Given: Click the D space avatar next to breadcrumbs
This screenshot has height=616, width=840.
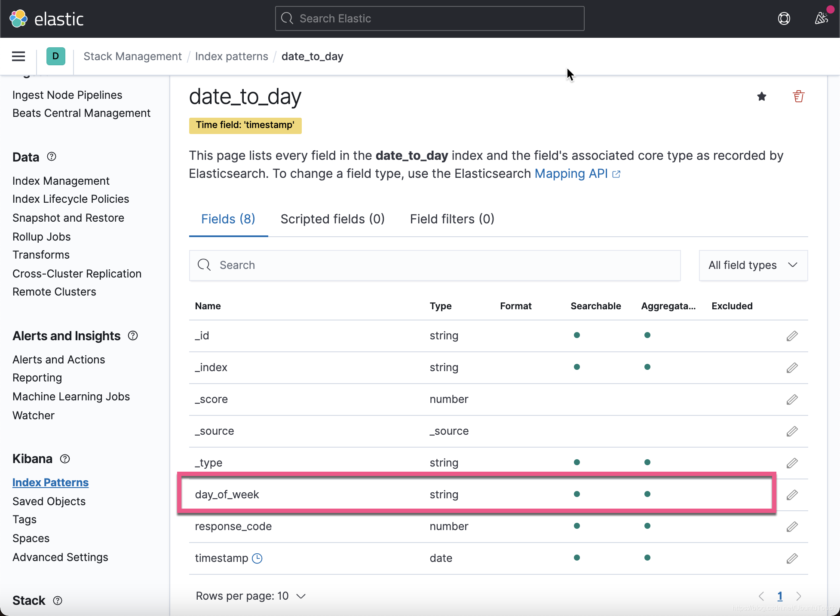Looking at the screenshot, I should (x=55, y=56).
